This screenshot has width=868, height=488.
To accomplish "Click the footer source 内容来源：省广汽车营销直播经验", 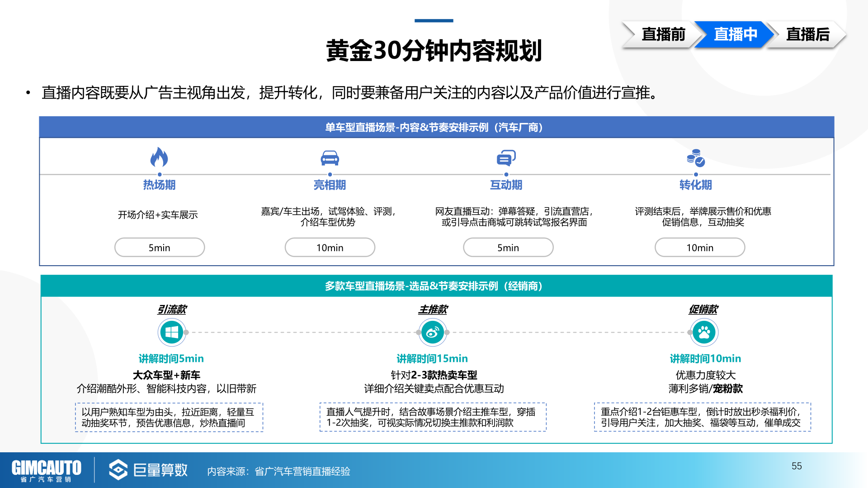I will click(278, 471).
